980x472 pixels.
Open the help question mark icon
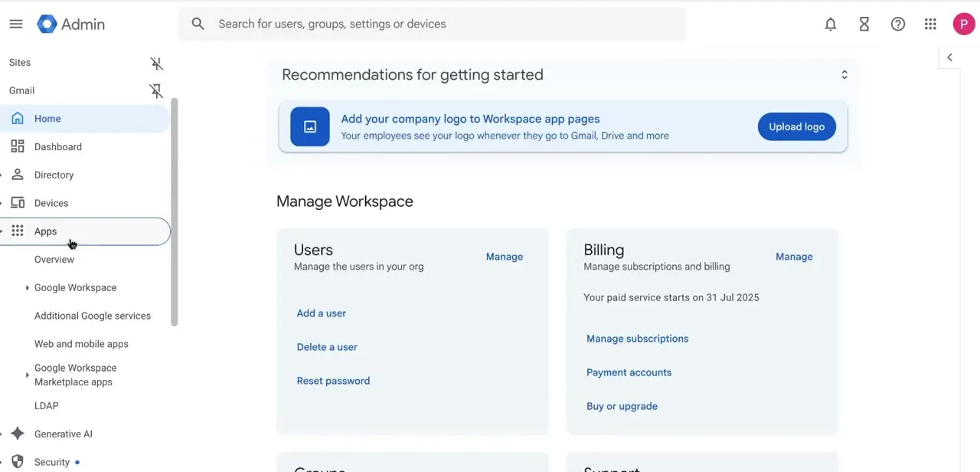[898, 24]
